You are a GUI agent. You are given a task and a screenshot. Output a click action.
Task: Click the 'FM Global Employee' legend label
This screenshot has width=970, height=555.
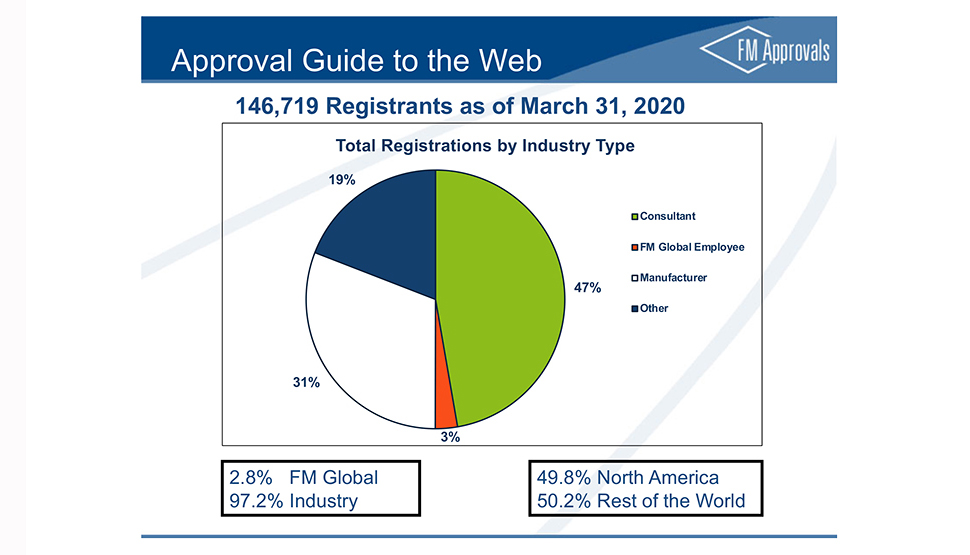(x=692, y=247)
